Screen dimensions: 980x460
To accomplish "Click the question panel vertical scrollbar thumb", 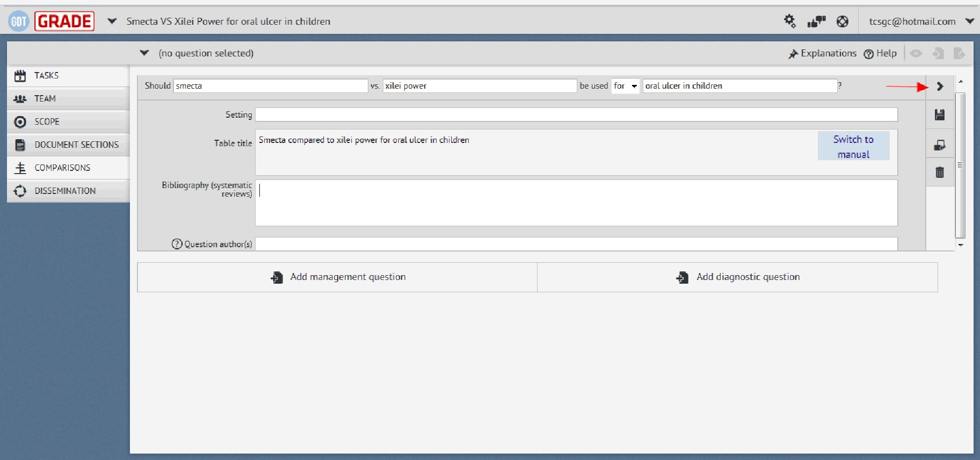I will pyautogui.click(x=961, y=165).
